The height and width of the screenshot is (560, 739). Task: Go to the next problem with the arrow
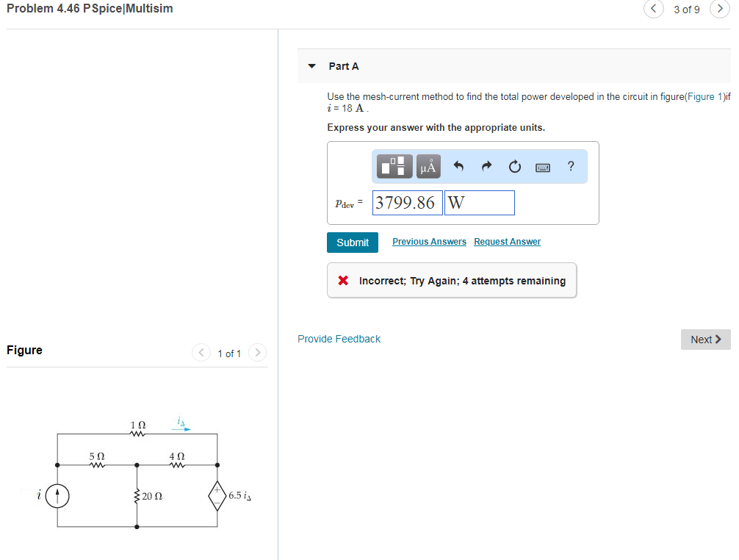click(719, 9)
